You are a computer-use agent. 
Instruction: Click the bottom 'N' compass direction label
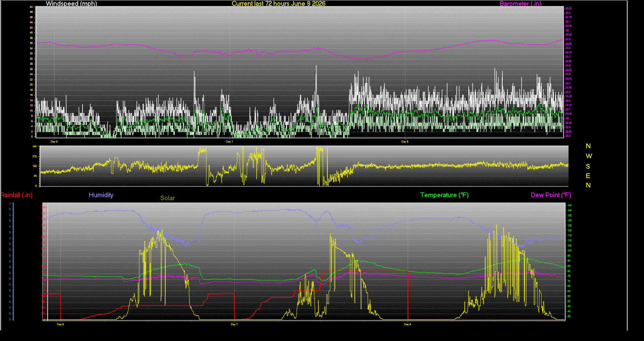tap(588, 185)
